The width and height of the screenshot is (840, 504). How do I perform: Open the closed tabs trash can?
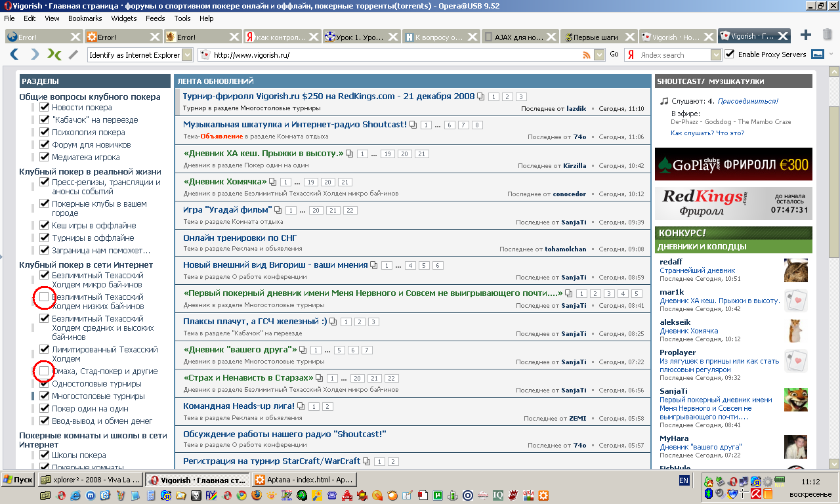[x=827, y=34]
